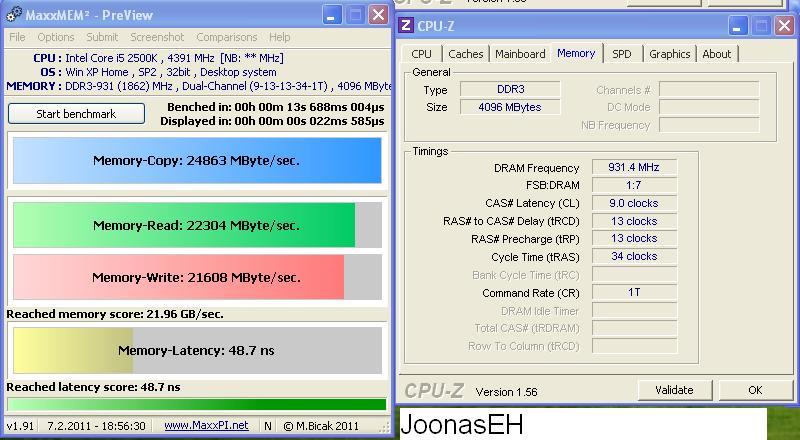800x440 pixels.
Task: Click the empty Channels # field
Action: click(x=709, y=89)
